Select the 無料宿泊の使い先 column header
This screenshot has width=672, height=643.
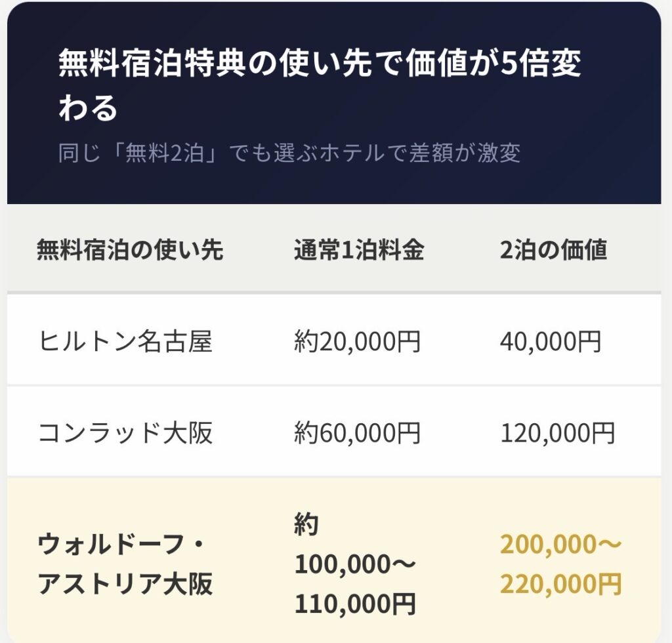(x=130, y=250)
